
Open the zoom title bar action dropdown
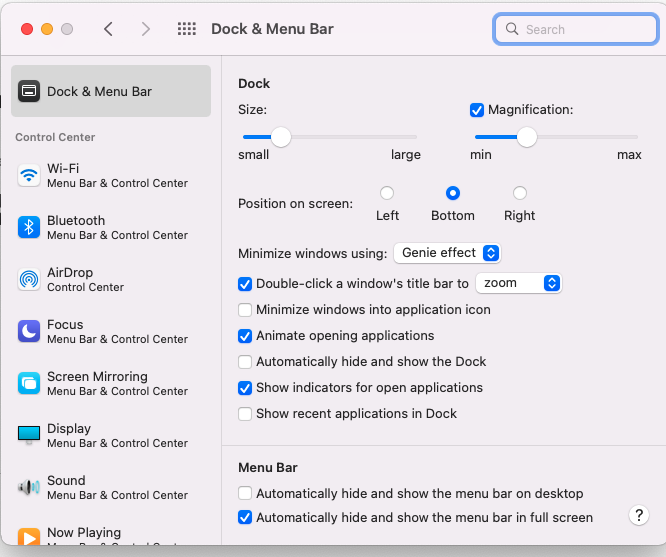[x=519, y=283]
